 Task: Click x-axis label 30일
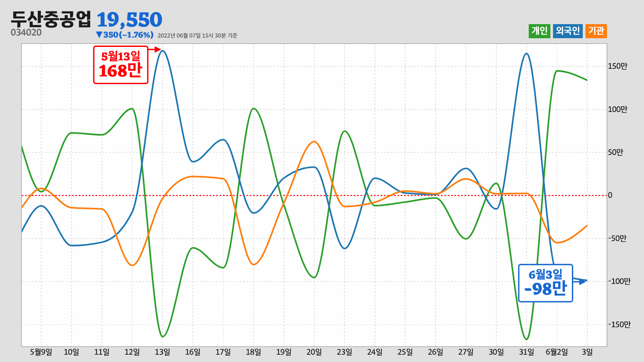[496, 352]
